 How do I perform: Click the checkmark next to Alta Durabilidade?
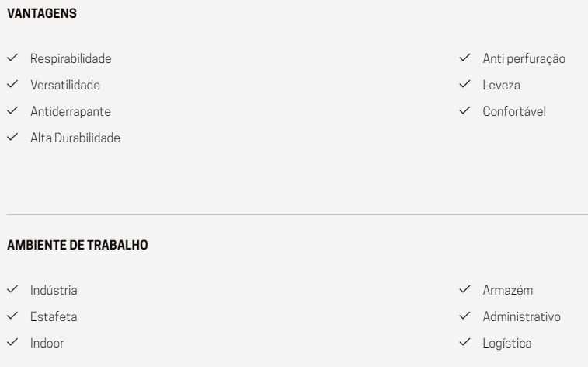click(x=12, y=137)
